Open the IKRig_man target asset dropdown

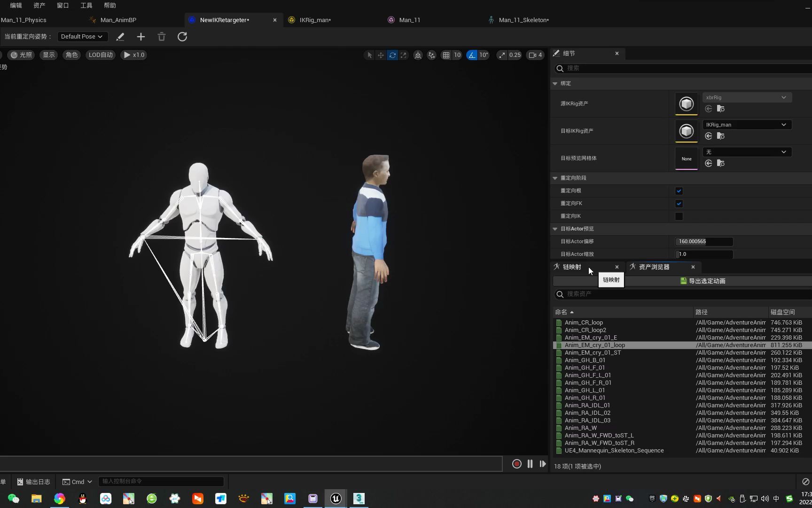746,125
